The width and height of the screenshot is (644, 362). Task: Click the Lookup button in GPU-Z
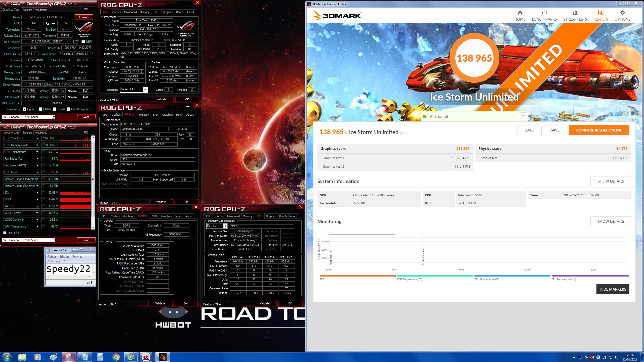(84, 17)
